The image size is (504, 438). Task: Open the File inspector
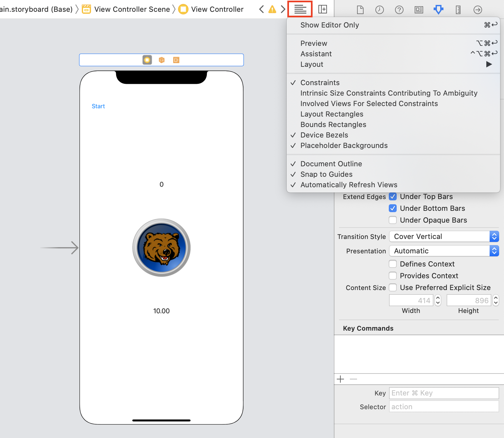(360, 10)
